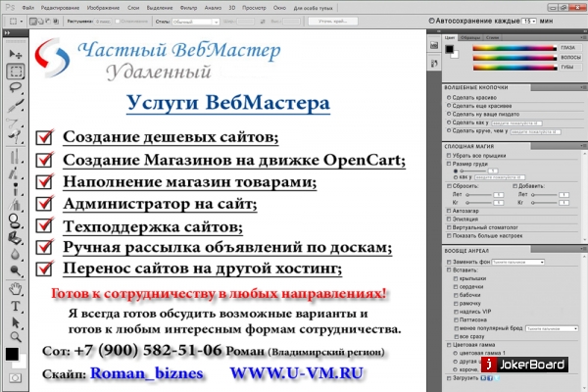The height and width of the screenshot is (392, 588).
Task: Click the Twitter icon next to Загрузить
Action: 496,378
